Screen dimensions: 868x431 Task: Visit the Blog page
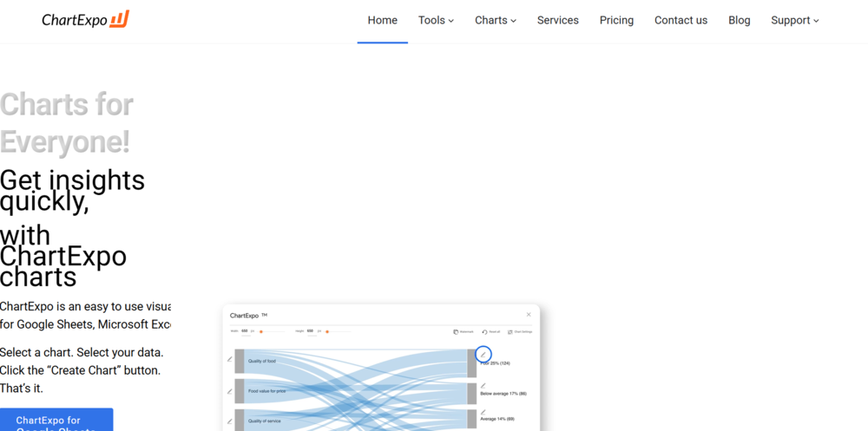(x=739, y=21)
